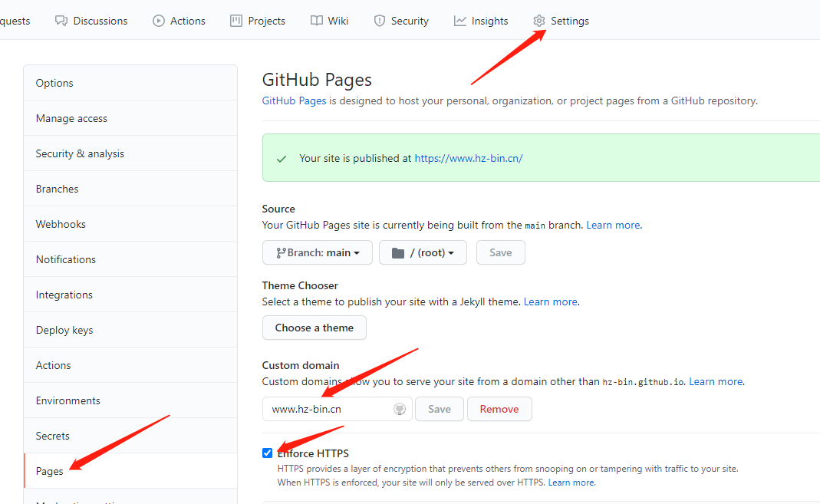Click the Insights graph icon
Screen dimensions: 820x504
[459, 21]
